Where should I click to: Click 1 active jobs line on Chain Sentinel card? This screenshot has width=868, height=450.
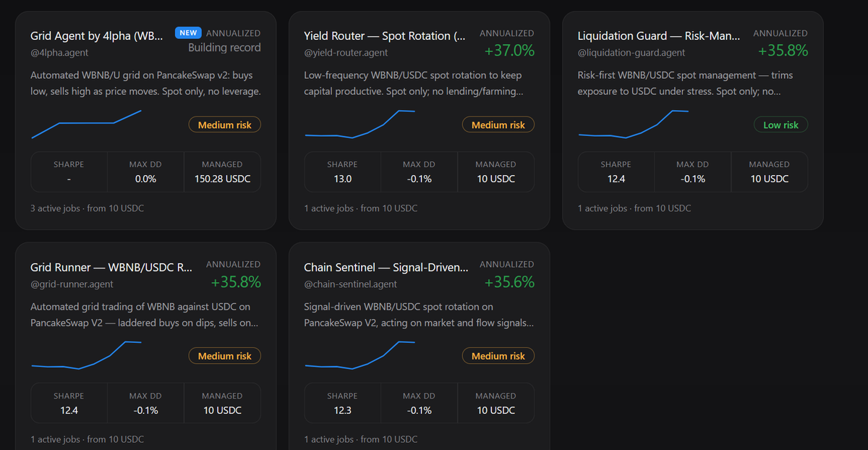(x=361, y=440)
